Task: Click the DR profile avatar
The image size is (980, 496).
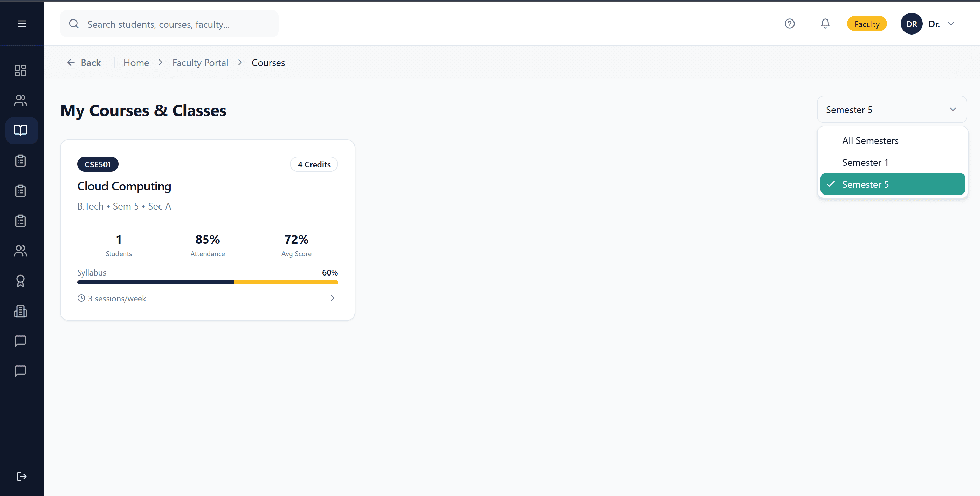Action: pos(911,24)
